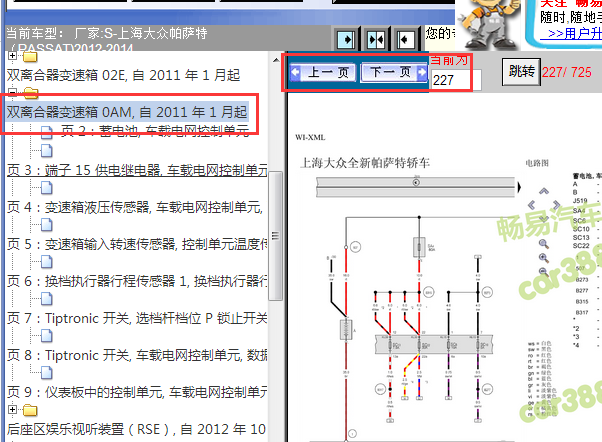Click the document icon above 页 5
This screenshot has width=602, height=442.
47,225
